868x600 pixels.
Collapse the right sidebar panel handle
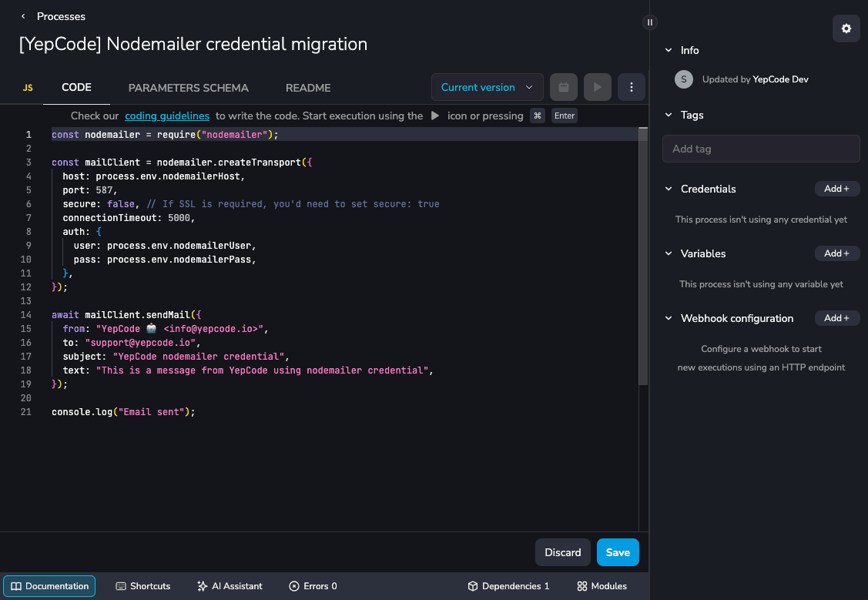click(650, 22)
